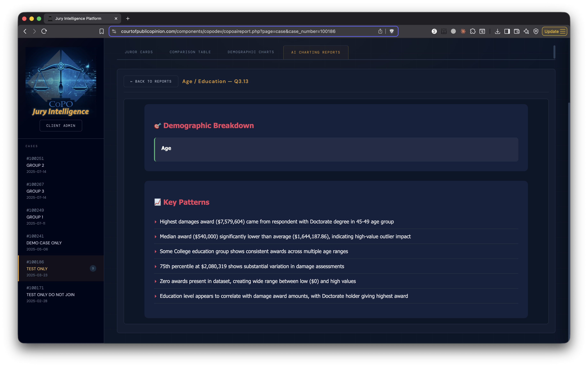Click Back to Reports button
This screenshot has height=367, width=588.
pyautogui.click(x=151, y=81)
